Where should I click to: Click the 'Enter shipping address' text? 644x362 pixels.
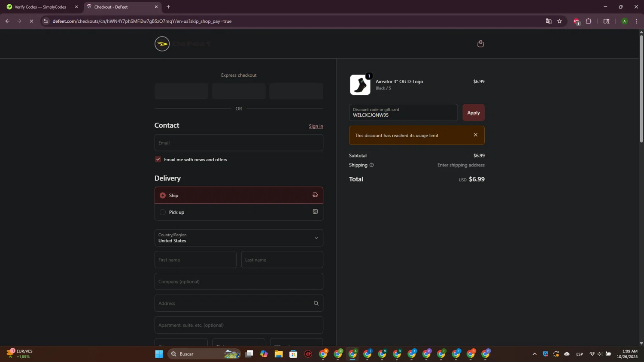(x=461, y=165)
